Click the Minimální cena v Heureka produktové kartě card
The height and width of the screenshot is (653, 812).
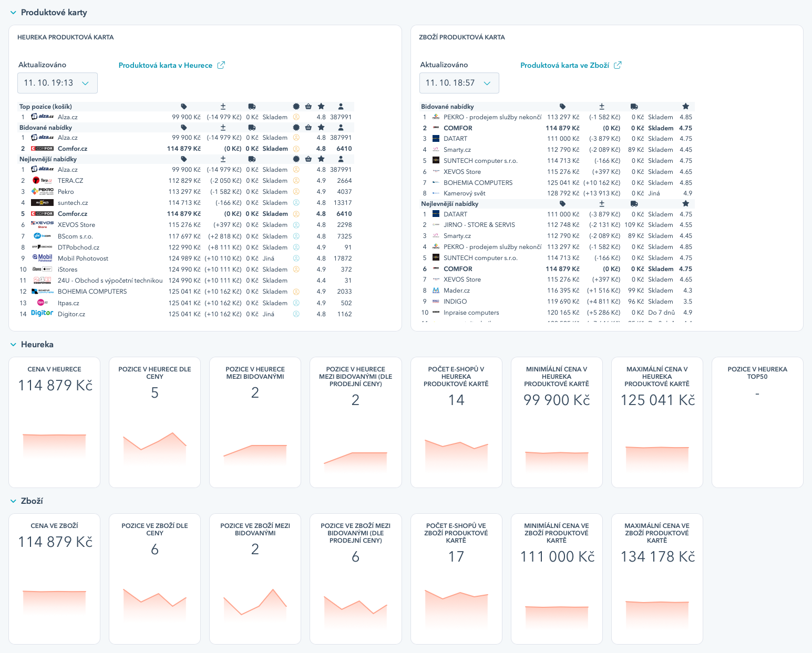click(x=557, y=422)
